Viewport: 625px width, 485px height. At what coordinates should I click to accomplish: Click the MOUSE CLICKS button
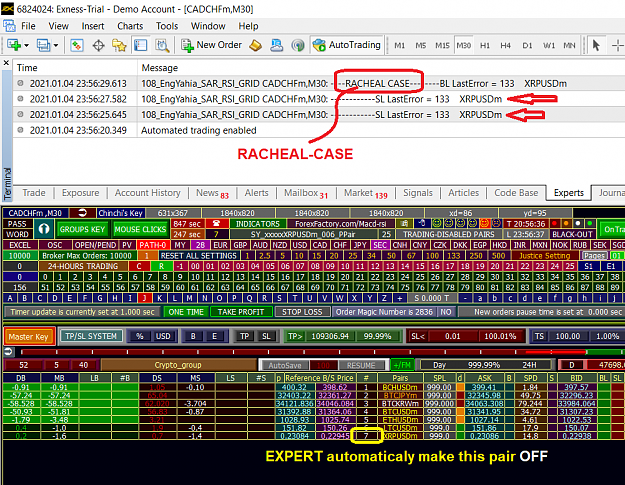point(140,229)
